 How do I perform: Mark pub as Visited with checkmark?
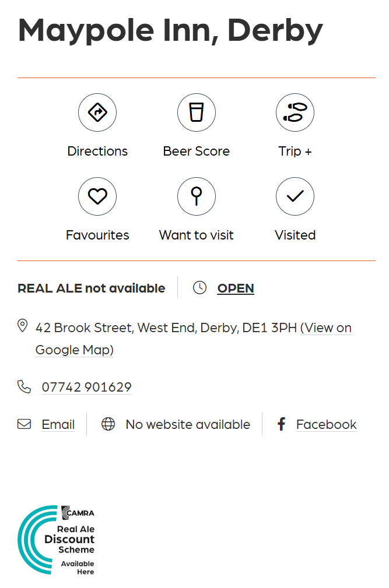(x=295, y=196)
